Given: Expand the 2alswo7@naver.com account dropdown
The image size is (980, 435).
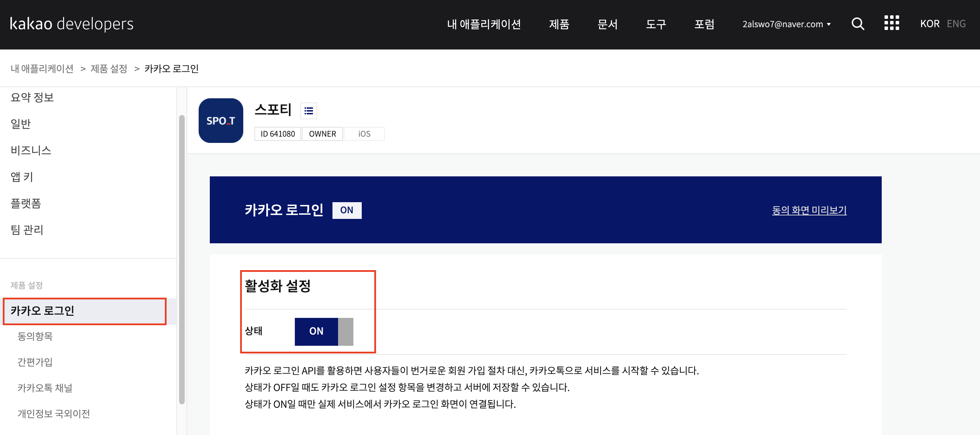Looking at the screenshot, I should pos(786,24).
